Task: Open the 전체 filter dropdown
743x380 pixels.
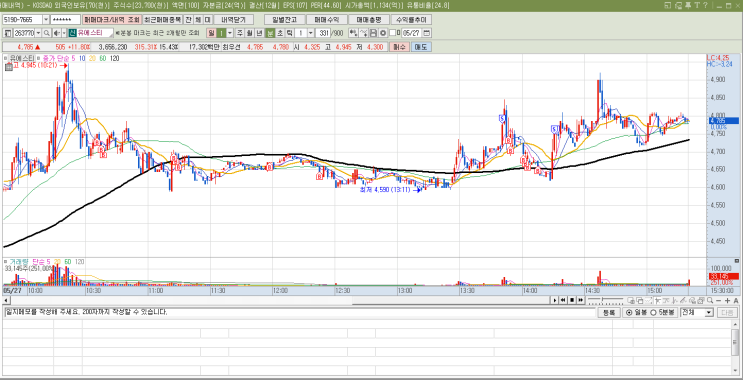Action: pyautogui.click(x=709, y=312)
